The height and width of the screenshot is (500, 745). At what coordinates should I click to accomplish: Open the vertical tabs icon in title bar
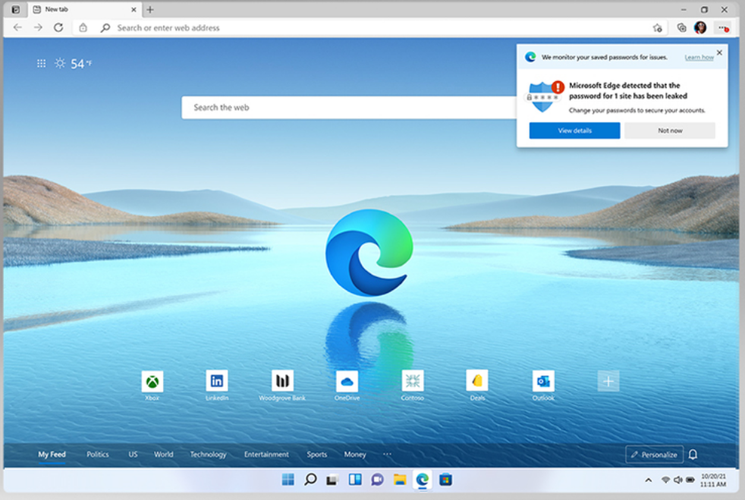[16, 9]
